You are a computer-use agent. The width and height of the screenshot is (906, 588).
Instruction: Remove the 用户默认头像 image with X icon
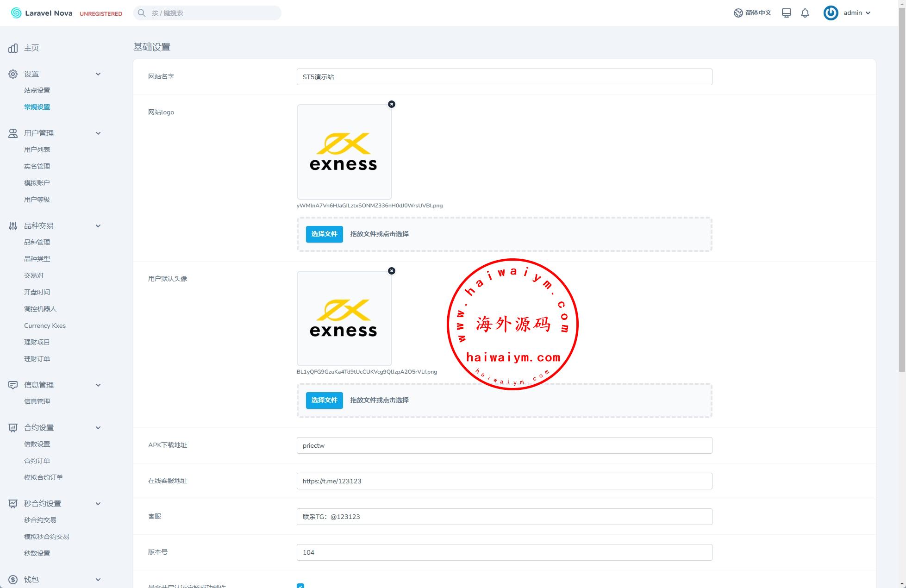point(392,271)
